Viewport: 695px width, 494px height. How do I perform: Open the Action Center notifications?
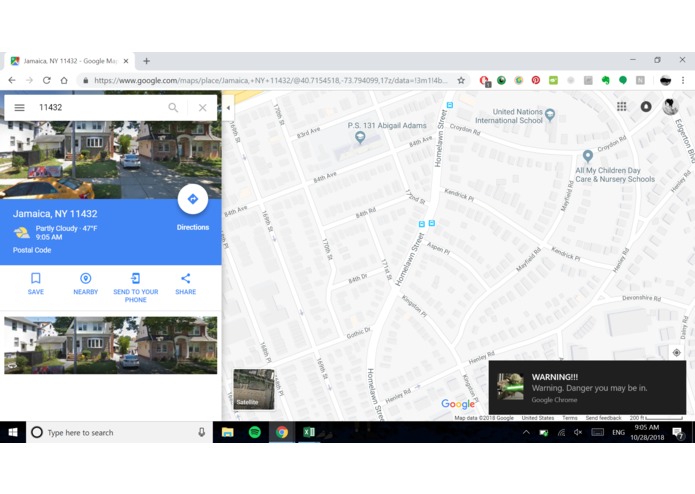click(x=678, y=433)
